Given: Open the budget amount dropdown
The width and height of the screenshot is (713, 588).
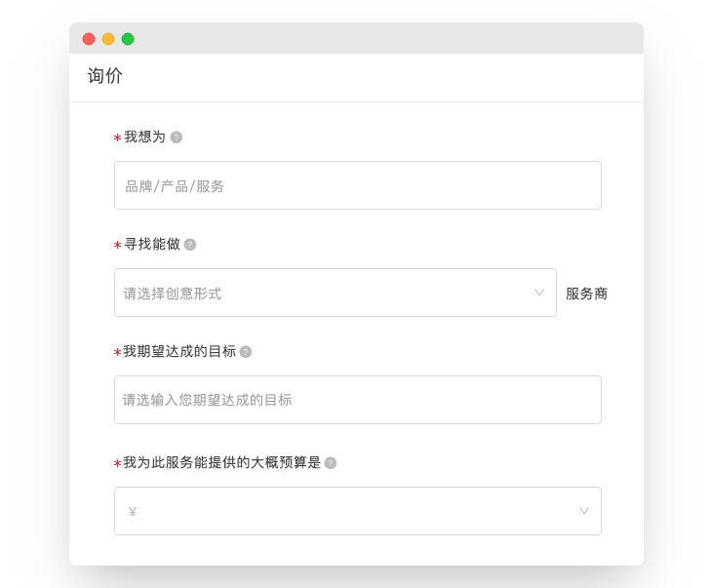Looking at the screenshot, I should tap(357, 511).
